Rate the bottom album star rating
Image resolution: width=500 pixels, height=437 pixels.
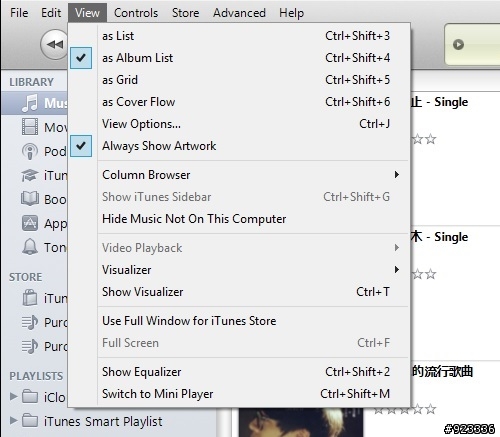coord(405,409)
